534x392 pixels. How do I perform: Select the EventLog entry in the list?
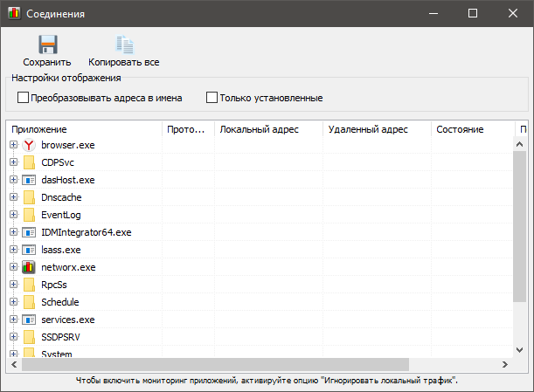click(61, 215)
